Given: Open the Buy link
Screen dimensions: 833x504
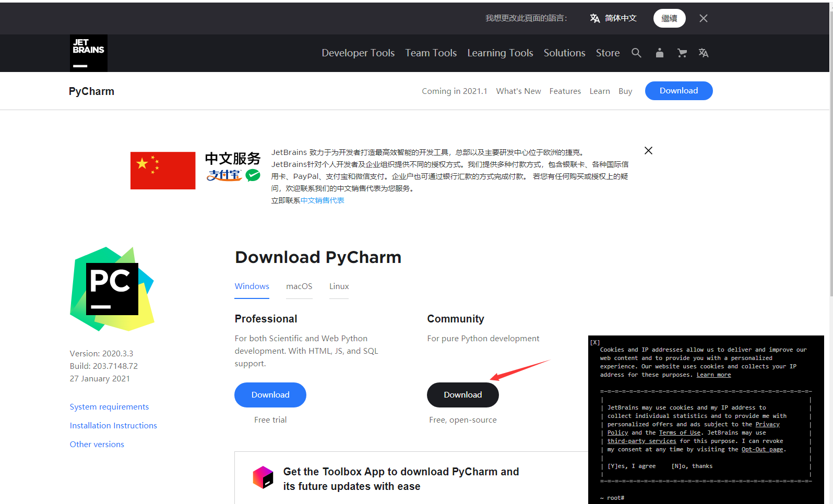Looking at the screenshot, I should 625,91.
